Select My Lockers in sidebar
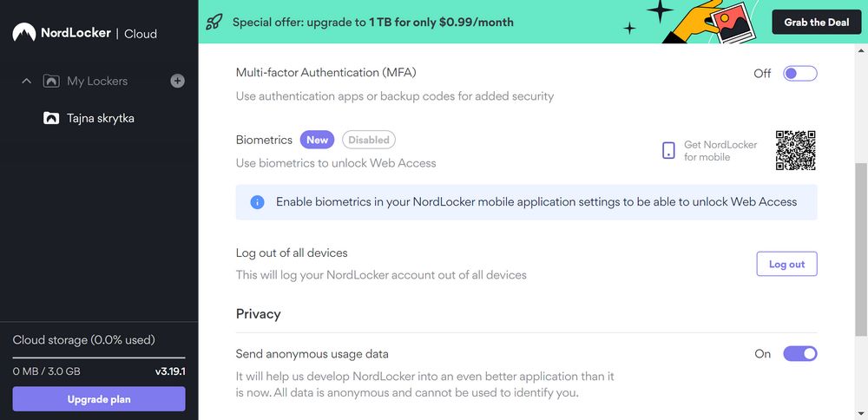 pyautogui.click(x=97, y=82)
